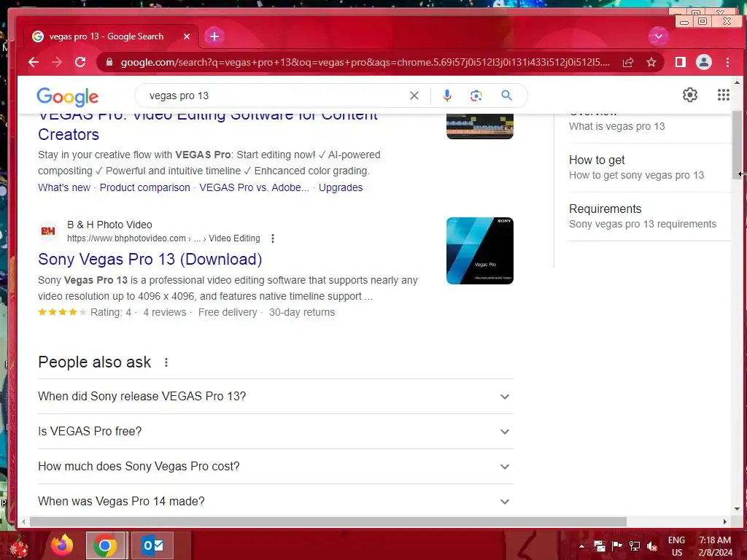Open Firefox from the taskbar
The height and width of the screenshot is (560, 747).
coord(63,545)
